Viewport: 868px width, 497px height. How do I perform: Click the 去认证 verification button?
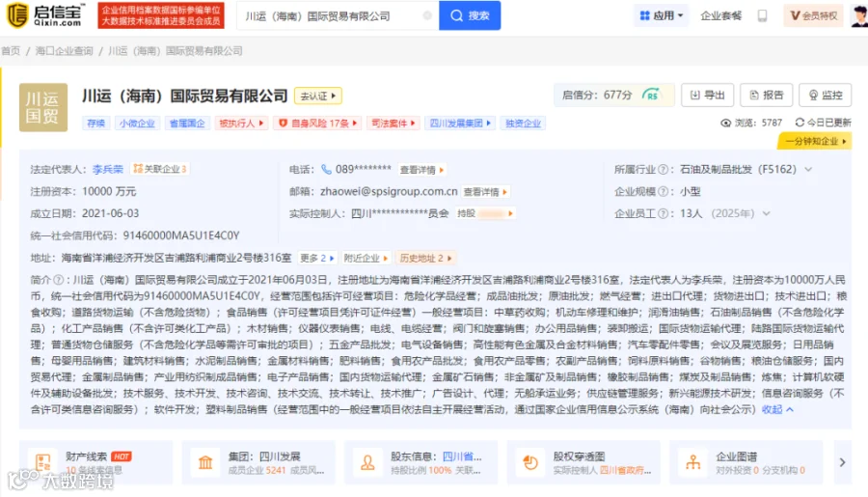pyautogui.click(x=317, y=96)
